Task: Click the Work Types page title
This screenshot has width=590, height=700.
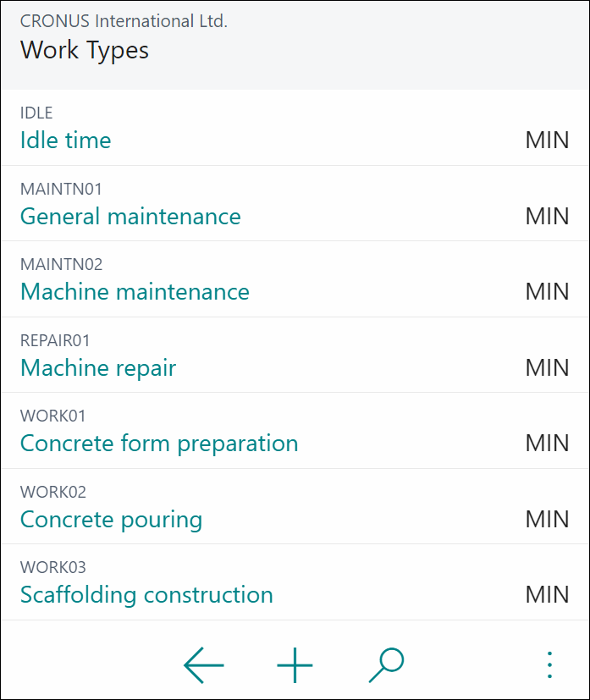Action: click(x=85, y=50)
